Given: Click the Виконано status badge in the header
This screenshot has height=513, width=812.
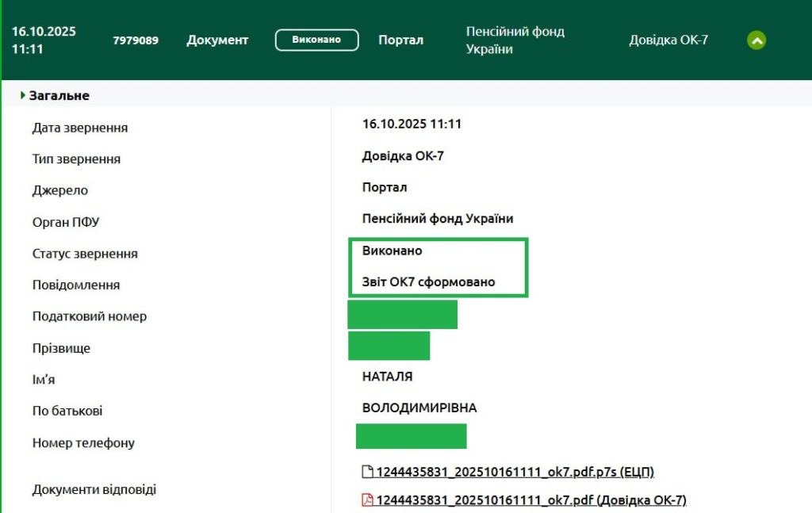Looking at the screenshot, I should click(316, 40).
